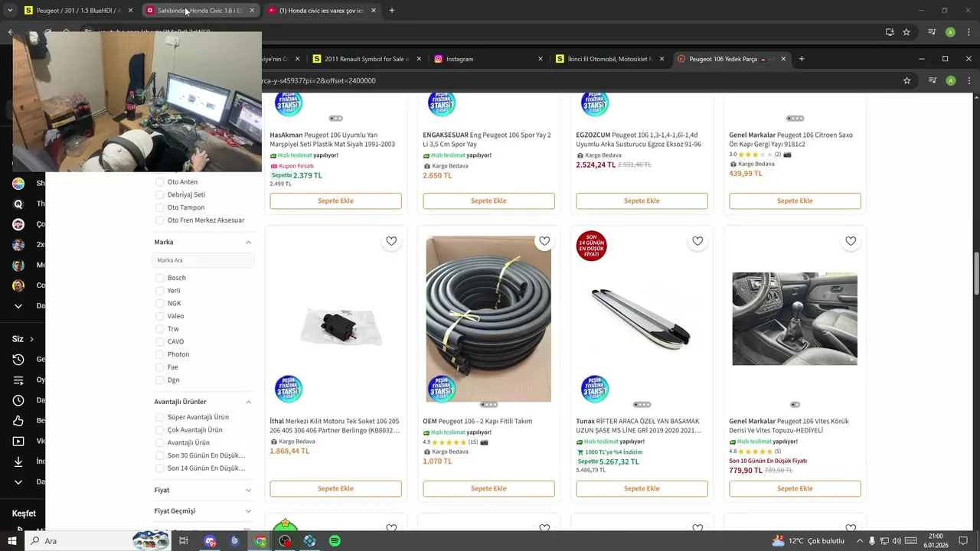Screen dimensions: 980x551
Task: Check the Oto Fren Merkez Aksesuar filter
Action: click(x=159, y=220)
